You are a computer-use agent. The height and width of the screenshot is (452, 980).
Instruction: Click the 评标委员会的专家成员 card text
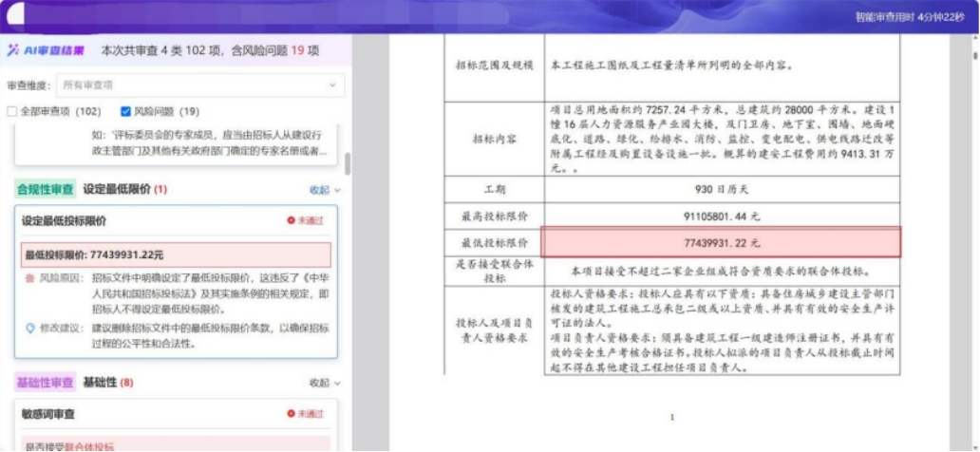(208, 143)
